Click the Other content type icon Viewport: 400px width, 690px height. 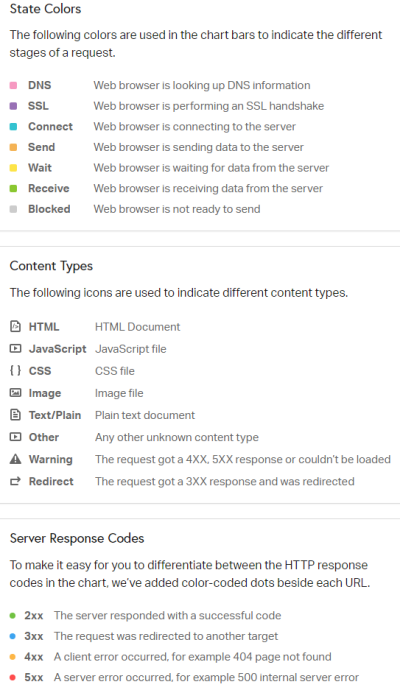point(15,437)
